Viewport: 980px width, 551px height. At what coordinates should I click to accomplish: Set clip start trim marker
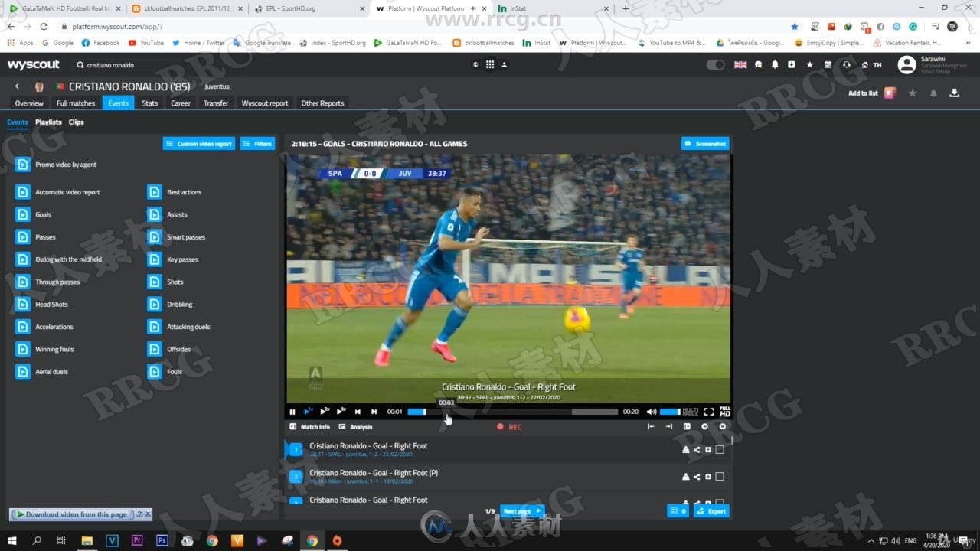[x=651, y=427]
